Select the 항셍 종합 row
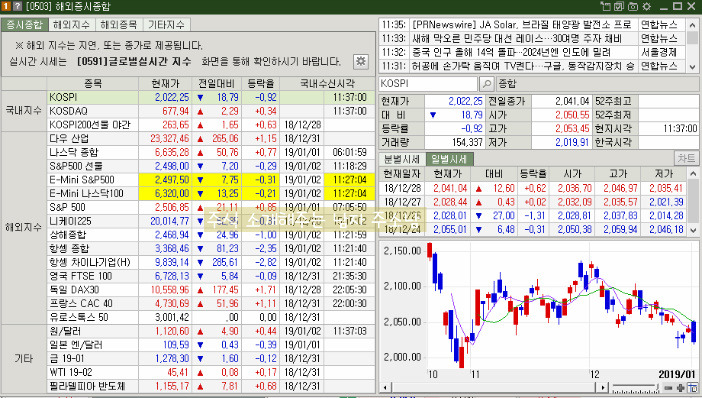The image size is (702, 398). coord(210,248)
